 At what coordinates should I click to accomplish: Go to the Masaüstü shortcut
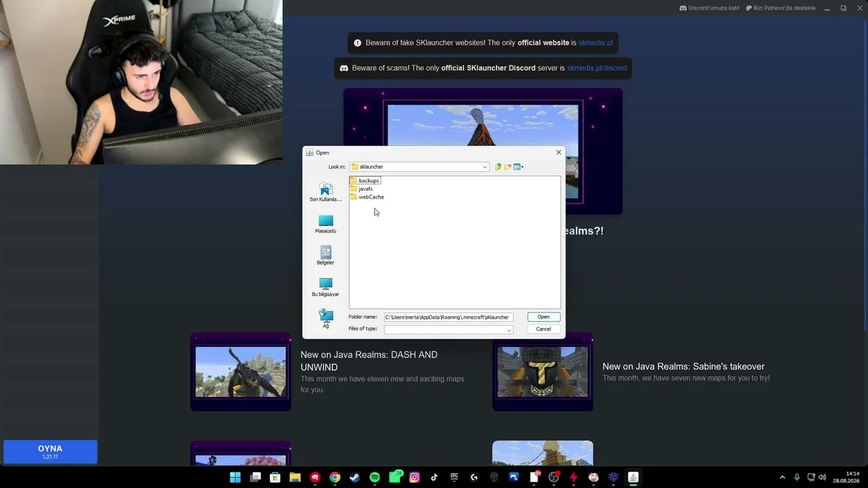pos(325,224)
